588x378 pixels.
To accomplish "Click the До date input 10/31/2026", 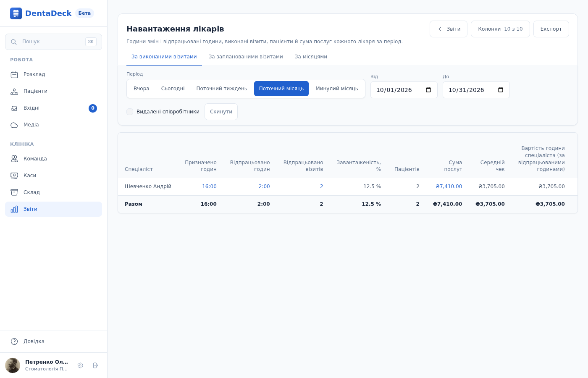I will pyautogui.click(x=476, y=90).
